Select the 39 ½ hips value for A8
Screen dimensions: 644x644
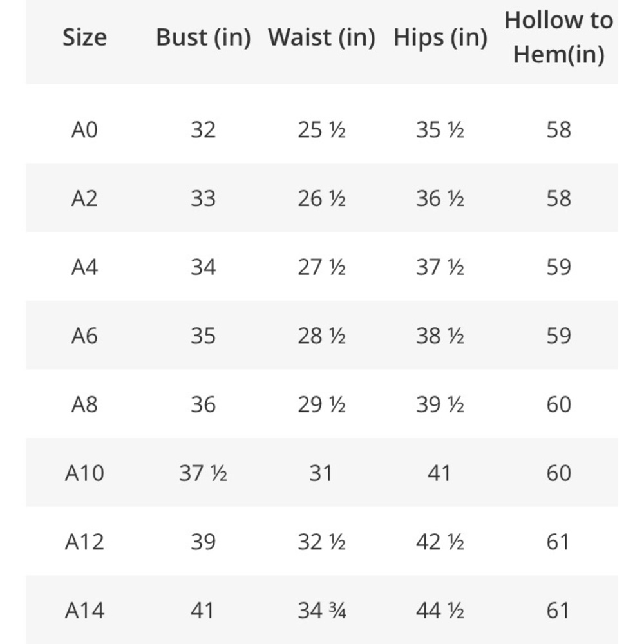click(440, 404)
